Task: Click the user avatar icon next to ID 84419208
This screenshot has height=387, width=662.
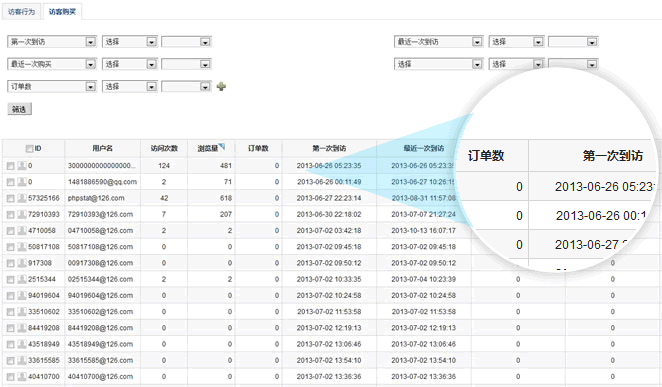Action: (22, 328)
